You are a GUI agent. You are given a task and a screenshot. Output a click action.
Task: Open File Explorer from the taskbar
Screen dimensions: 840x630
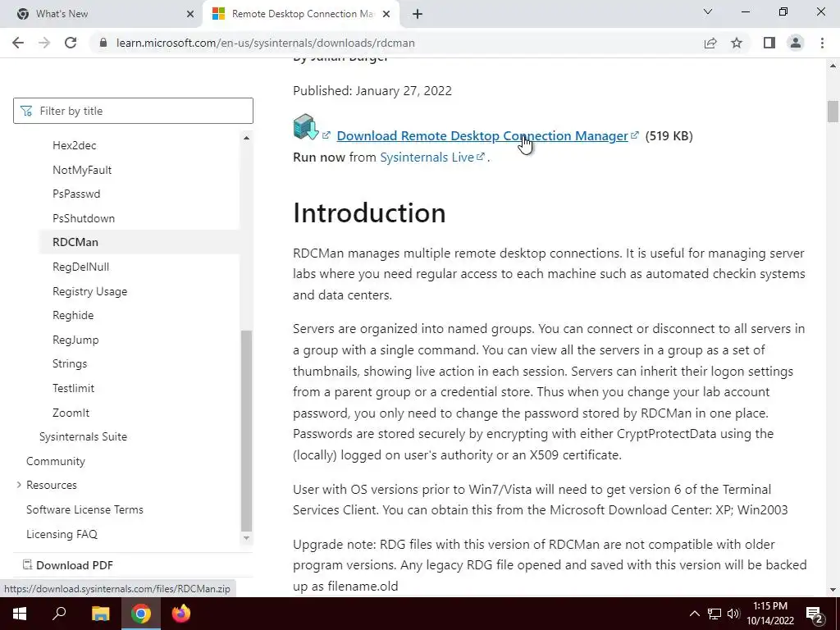click(100, 614)
